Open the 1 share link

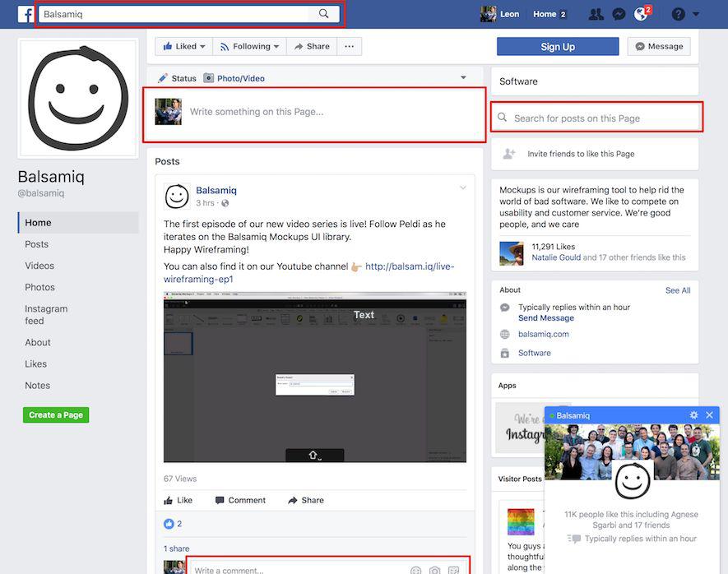coord(176,549)
